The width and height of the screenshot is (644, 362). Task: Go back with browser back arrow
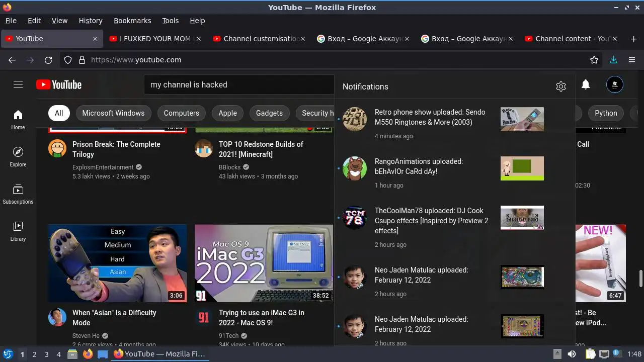12,60
